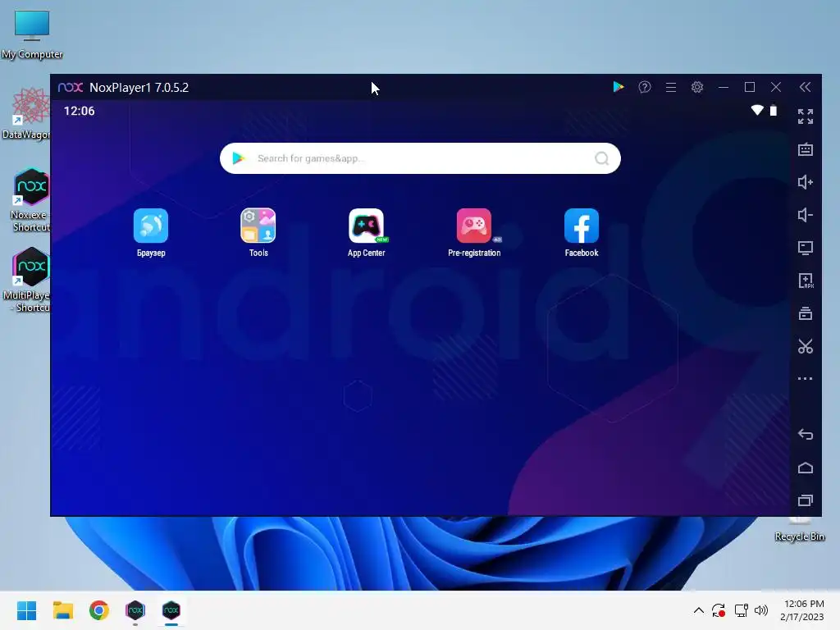The image size is (840, 630).
Task: Open network settings from system tray
Action: pos(741,610)
